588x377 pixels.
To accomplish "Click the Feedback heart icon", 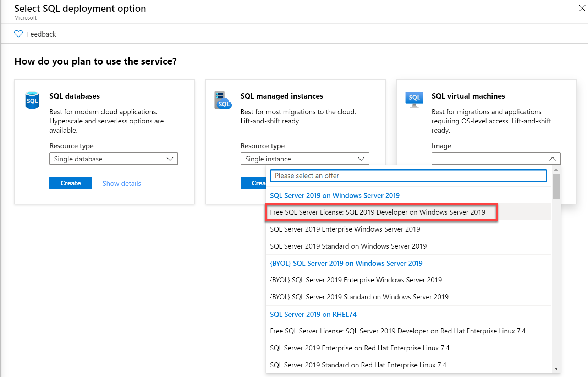I will [18, 34].
